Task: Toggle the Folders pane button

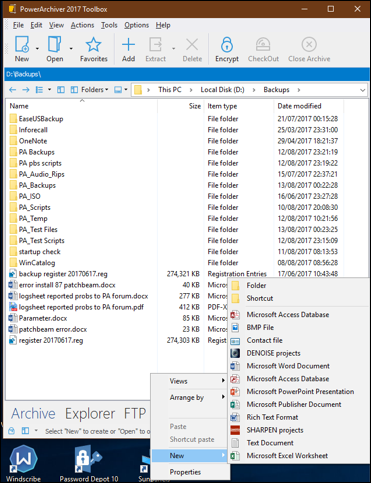Action: tap(89, 90)
